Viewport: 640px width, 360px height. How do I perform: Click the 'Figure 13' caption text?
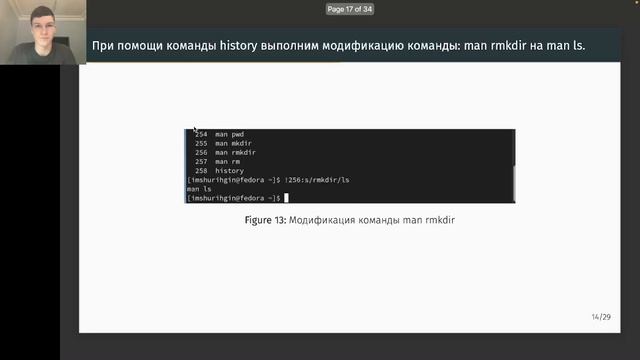coord(350,220)
